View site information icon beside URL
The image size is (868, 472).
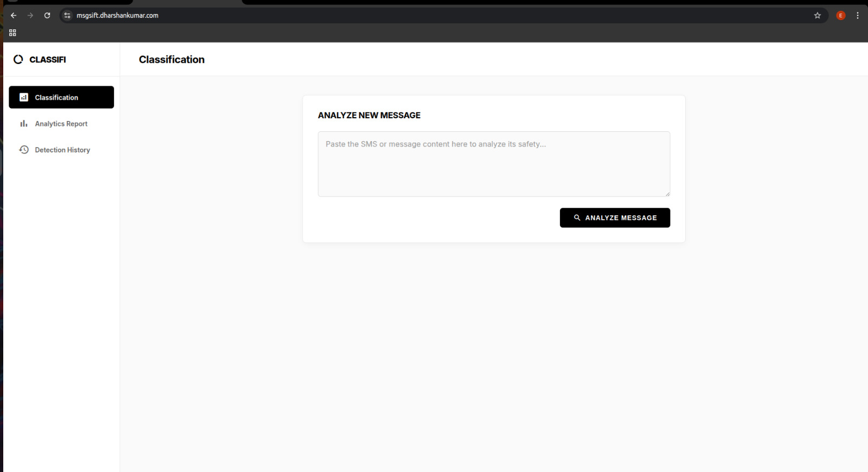coord(67,15)
